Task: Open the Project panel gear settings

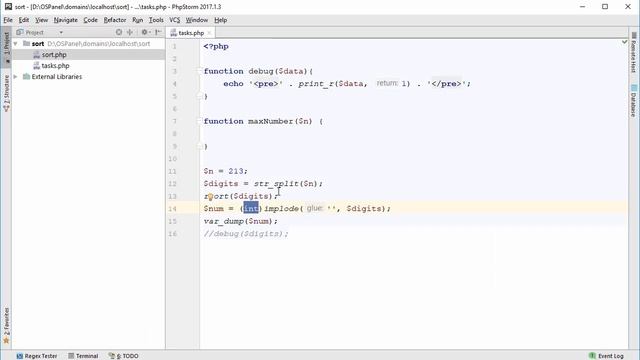Action: pyautogui.click(x=145, y=32)
